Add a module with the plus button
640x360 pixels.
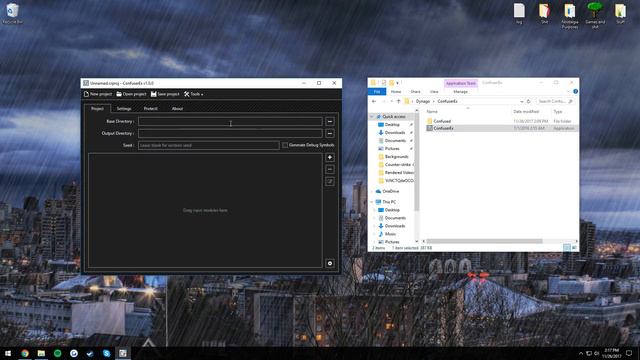330,157
